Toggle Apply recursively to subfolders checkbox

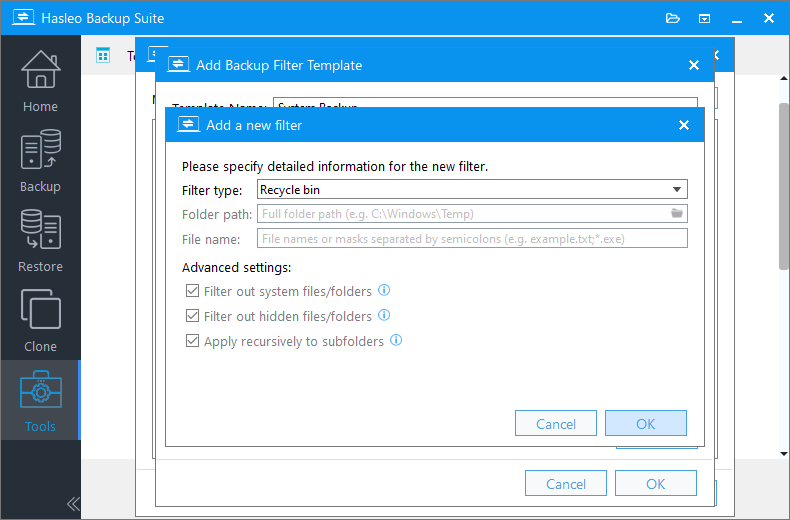192,341
